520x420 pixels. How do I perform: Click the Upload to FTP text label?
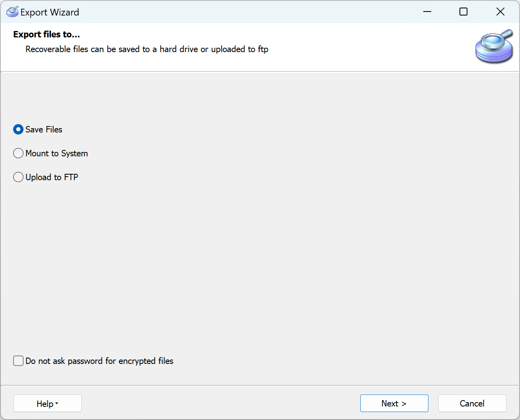(x=52, y=177)
